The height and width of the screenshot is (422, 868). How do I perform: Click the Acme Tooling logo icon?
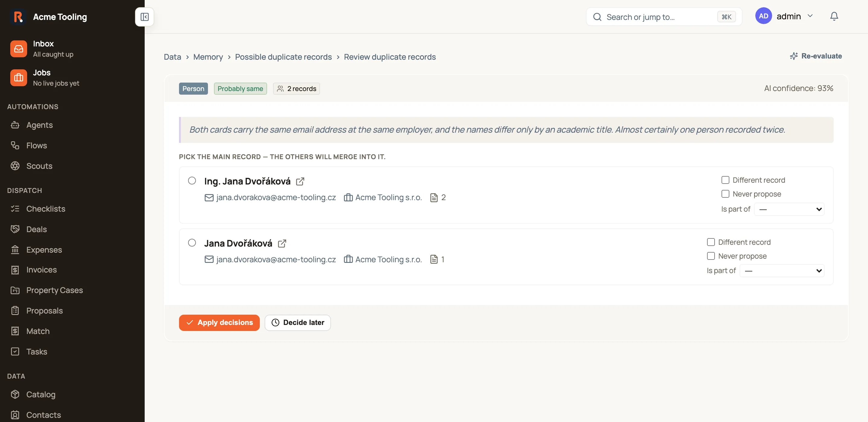click(x=18, y=17)
